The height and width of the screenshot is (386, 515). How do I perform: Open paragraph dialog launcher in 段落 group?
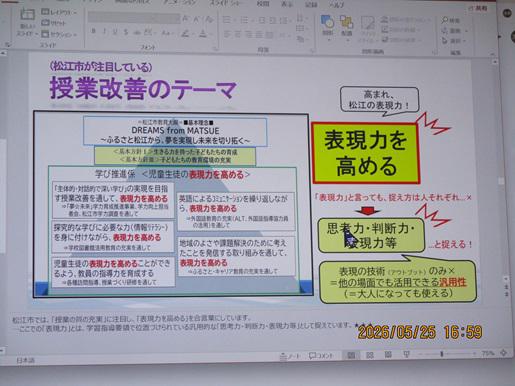coord(313,51)
